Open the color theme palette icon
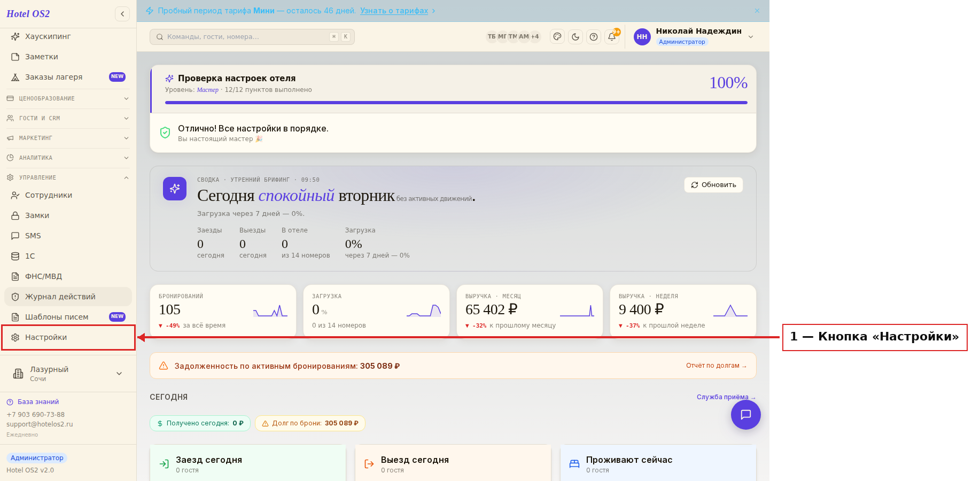The image size is (980, 481). click(557, 37)
